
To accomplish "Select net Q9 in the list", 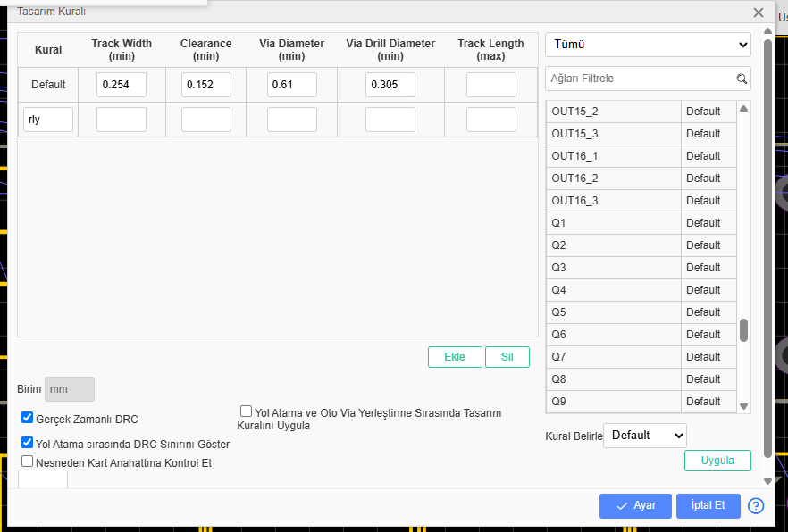I will 614,402.
